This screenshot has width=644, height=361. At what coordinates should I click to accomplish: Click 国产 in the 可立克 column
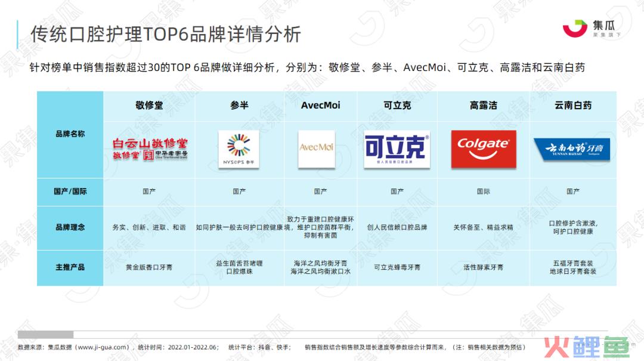pyautogui.click(x=397, y=191)
